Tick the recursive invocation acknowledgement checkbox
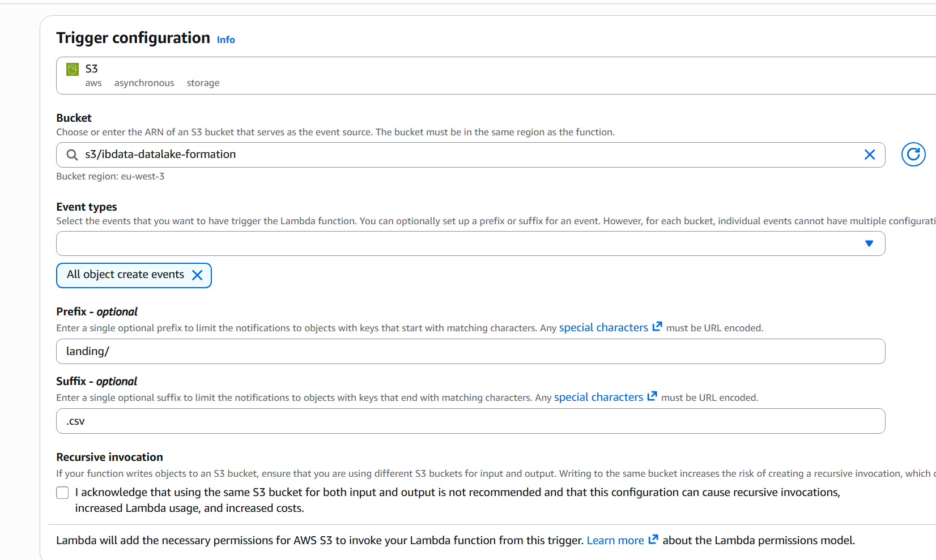The height and width of the screenshot is (560, 936). (62, 493)
